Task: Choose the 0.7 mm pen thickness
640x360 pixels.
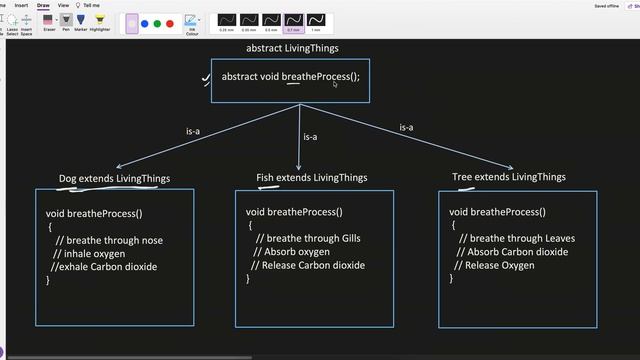Action: coord(293,23)
